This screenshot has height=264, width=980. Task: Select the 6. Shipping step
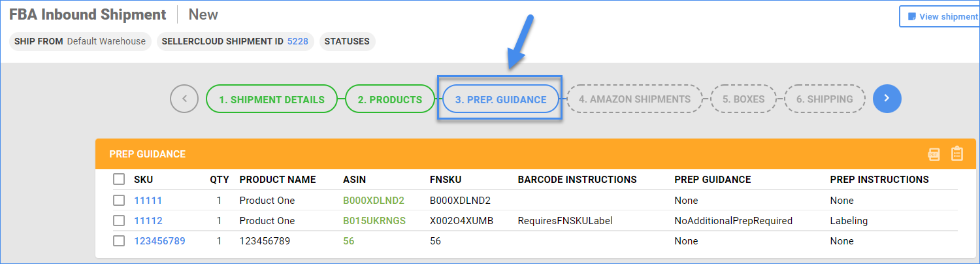click(x=825, y=99)
